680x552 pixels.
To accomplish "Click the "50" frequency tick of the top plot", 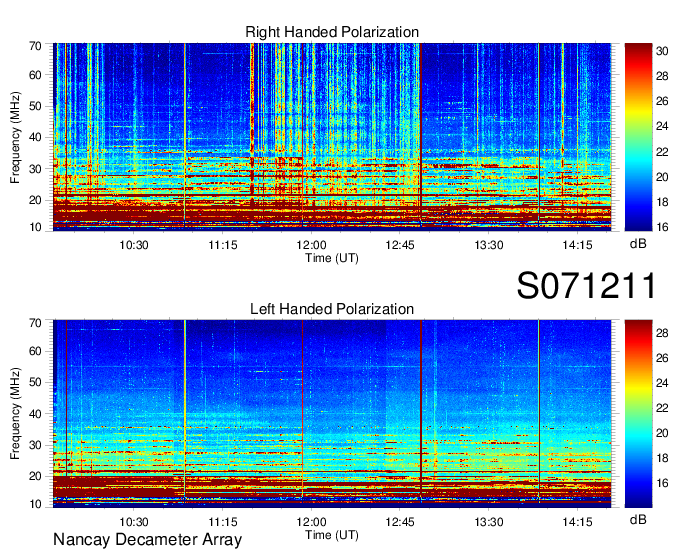I will [35, 106].
